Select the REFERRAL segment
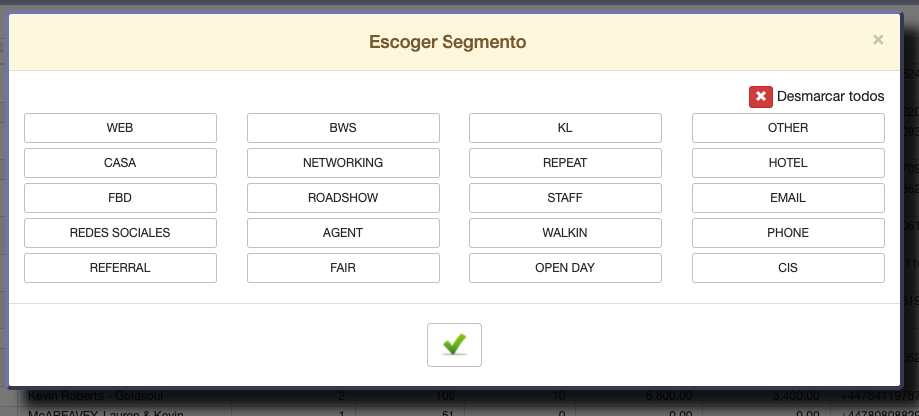Viewport: 919px width, 416px height. (x=120, y=268)
